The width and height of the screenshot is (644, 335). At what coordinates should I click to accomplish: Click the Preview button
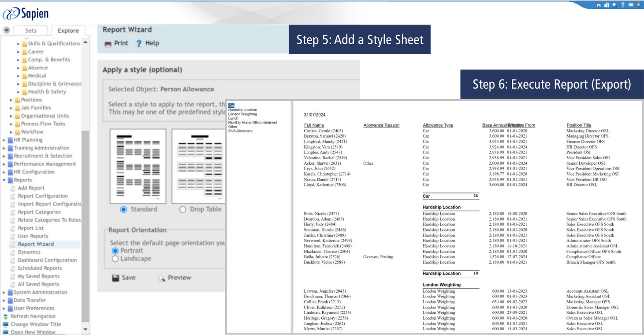pos(175,278)
